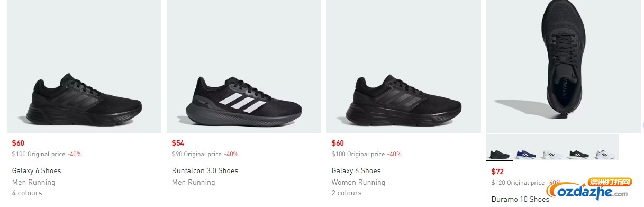View the Runfalcon 3.0 Shoes product photo
This screenshot has height=207, width=644.
244,66
